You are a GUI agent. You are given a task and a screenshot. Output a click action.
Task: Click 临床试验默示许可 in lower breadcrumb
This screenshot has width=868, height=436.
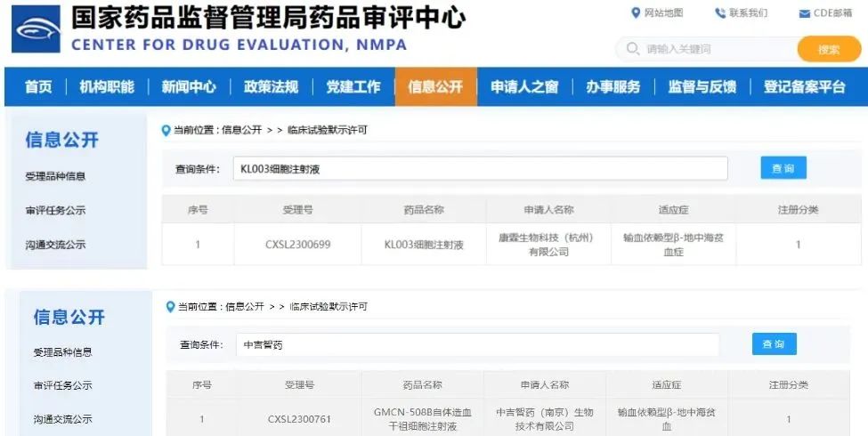329,306
